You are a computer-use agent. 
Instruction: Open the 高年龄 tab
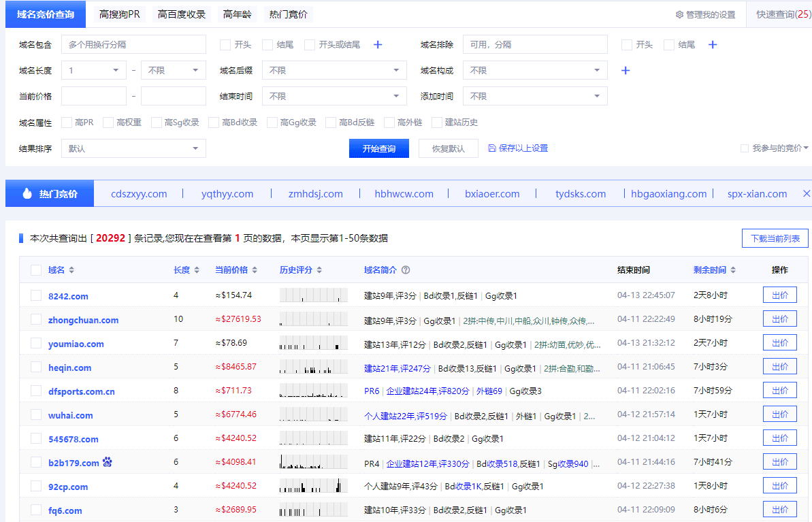point(237,14)
